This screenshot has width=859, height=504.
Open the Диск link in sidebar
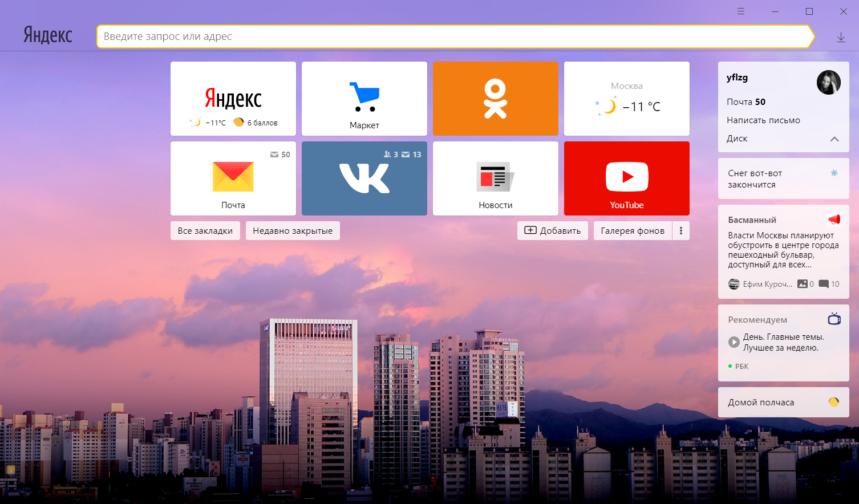pyautogui.click(x=737, y=139)
